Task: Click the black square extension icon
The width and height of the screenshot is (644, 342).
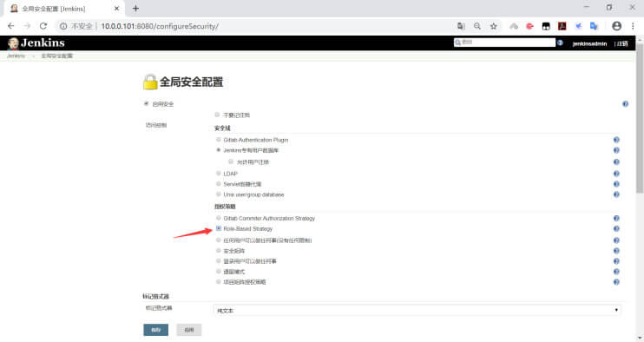Action: click(546, 26)
